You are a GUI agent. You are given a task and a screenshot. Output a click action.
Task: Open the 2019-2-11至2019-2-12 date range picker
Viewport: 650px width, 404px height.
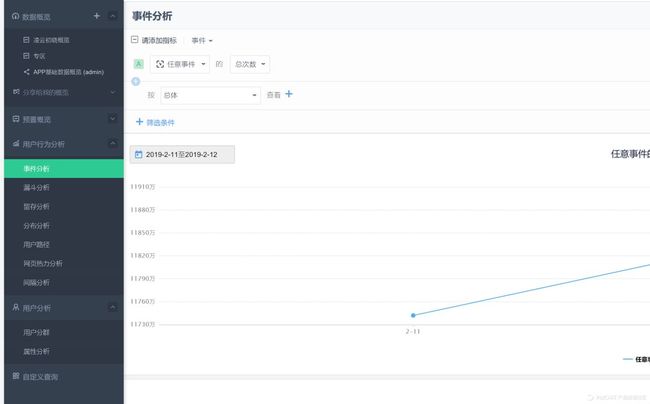coord(182,155)
